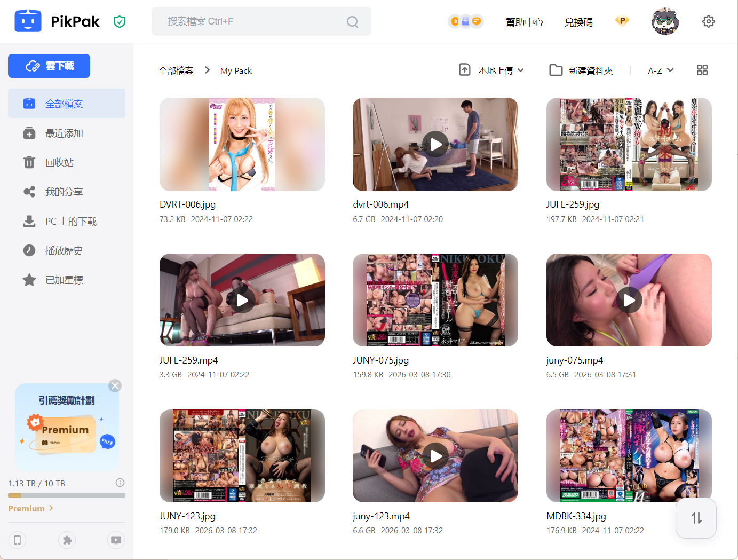
Task: Expand the Premium link chevron
Action: 51,508
